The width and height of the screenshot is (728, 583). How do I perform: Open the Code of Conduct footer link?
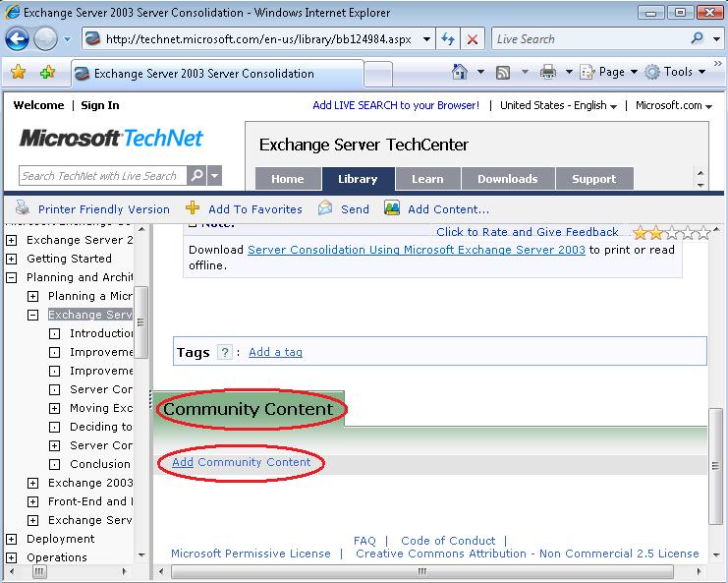[x=448, y=541]
